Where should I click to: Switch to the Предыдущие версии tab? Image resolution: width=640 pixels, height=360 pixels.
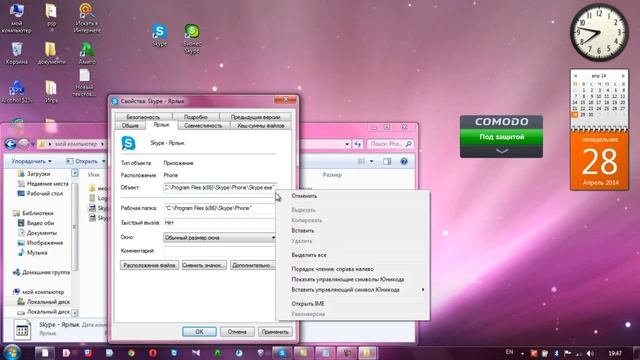pos(255,117)
